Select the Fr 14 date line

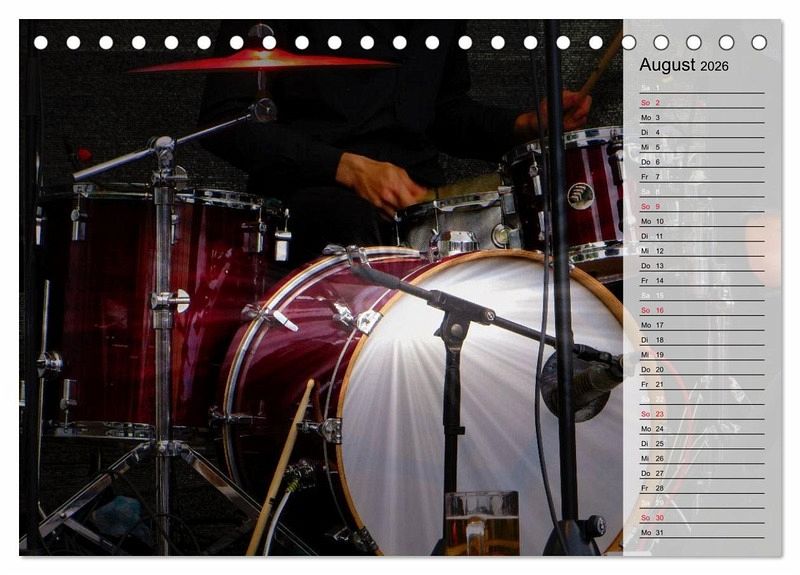700,280
